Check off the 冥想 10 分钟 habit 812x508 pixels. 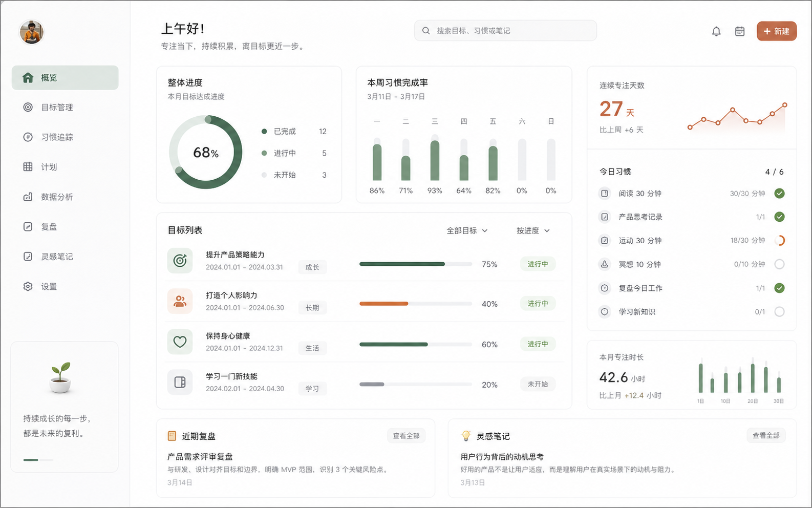coord(779,264)
